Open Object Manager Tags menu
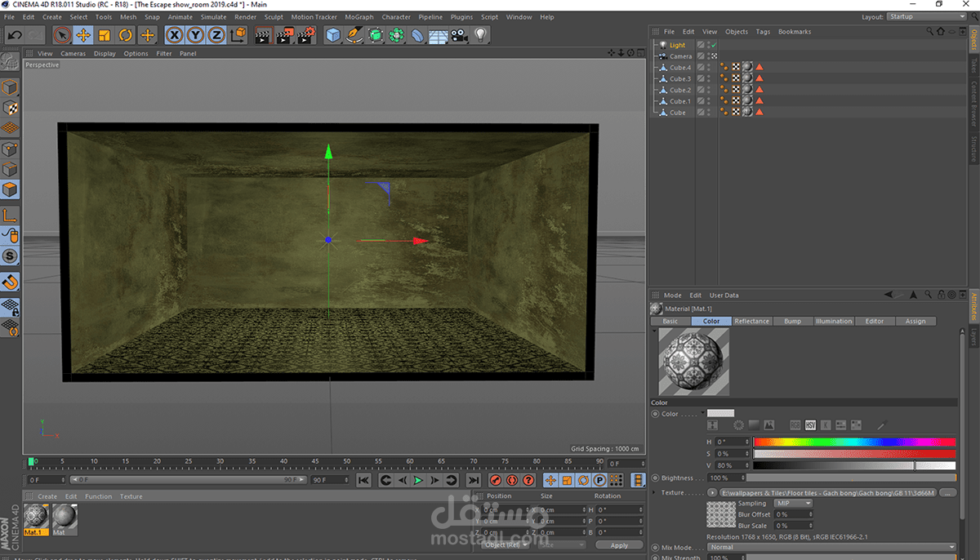 pyautogui.click(x=763, y=32)
